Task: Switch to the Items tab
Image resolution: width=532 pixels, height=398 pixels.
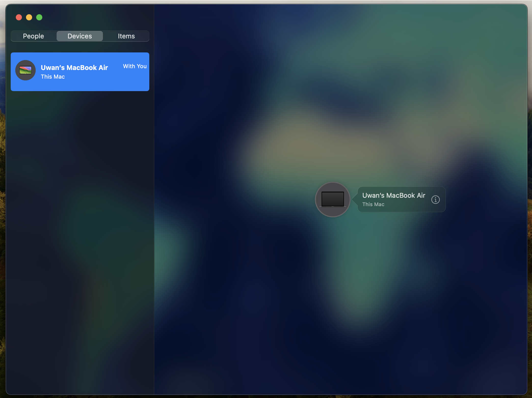Action: (126, 36)
